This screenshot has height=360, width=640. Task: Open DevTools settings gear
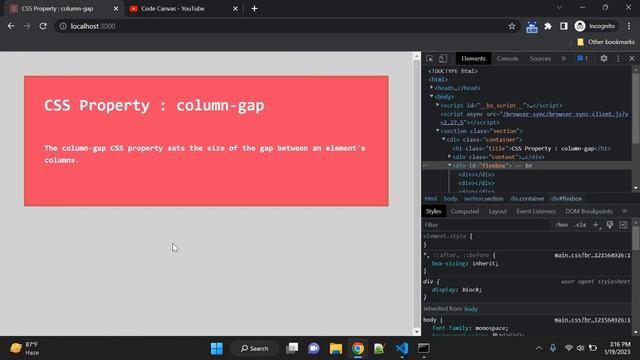604,59
